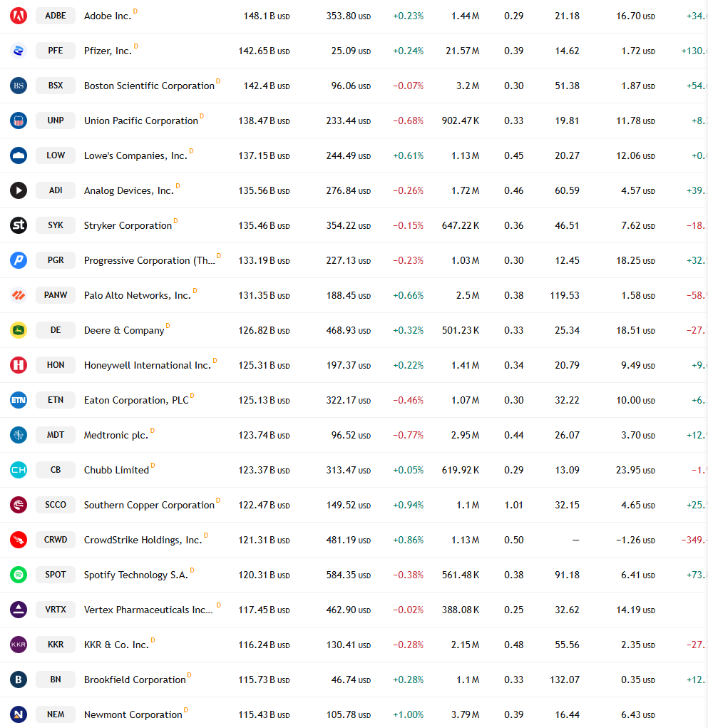
Task: Open the Adobe Inc. company link
Action: tap(108, 16)
